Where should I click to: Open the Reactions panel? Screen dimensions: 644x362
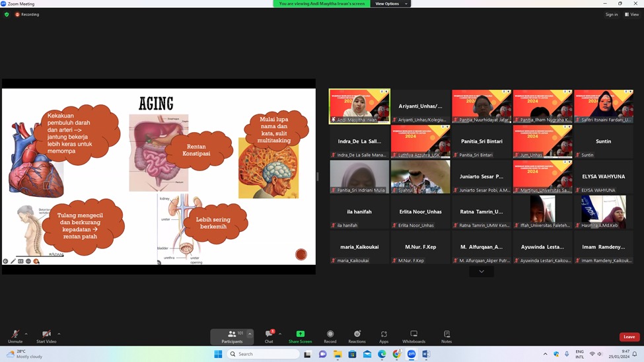(x=357, y=336)
